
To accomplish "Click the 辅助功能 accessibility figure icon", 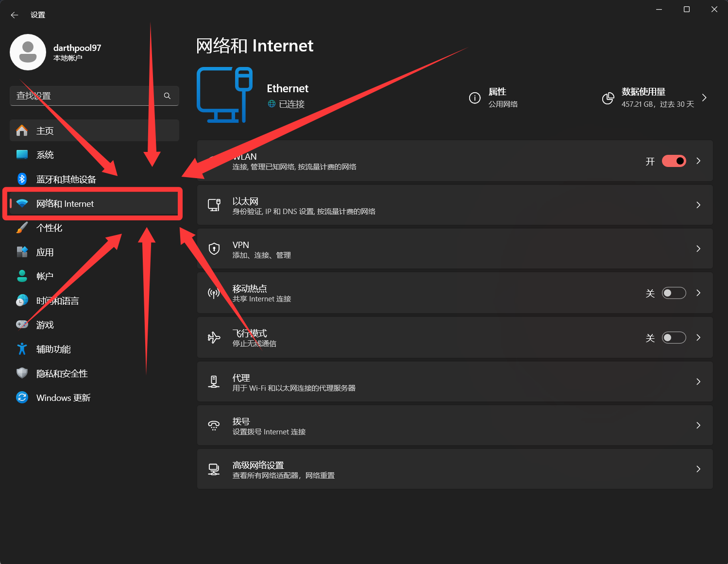I will coord(22,349).
